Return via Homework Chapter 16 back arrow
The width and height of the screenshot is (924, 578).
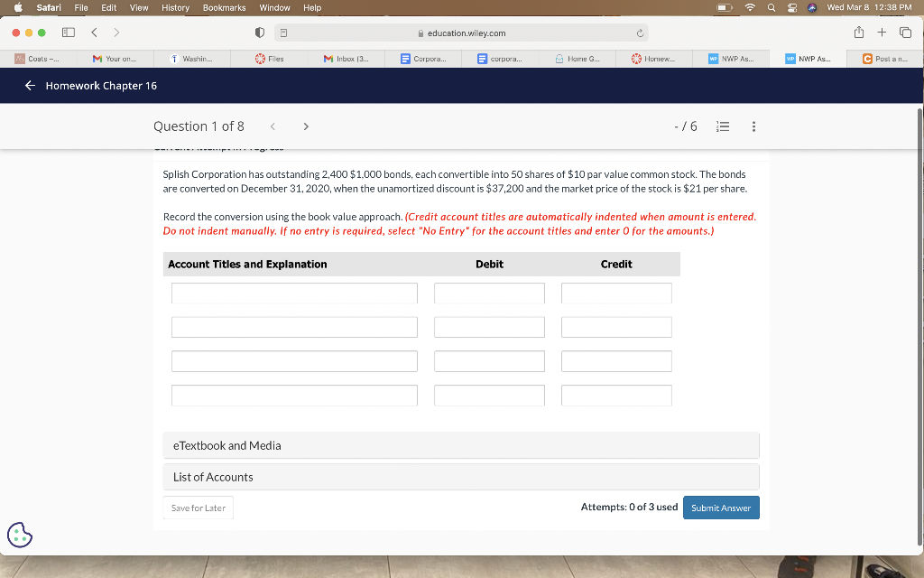pos(30,86)
